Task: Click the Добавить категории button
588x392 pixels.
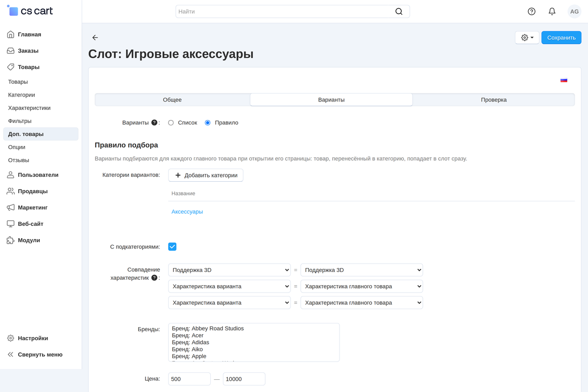Action: click(206, 175)
